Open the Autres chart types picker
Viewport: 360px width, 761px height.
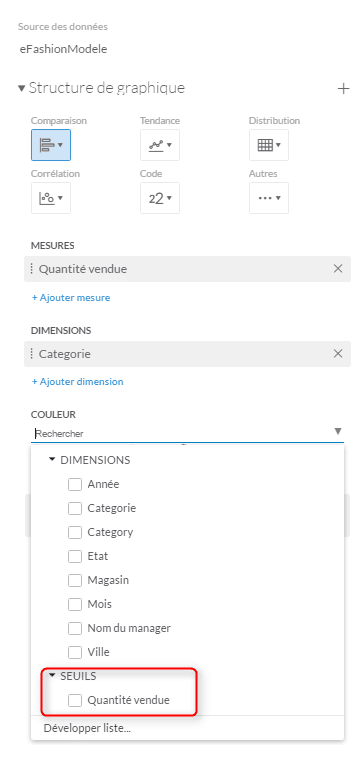point(269,198)
